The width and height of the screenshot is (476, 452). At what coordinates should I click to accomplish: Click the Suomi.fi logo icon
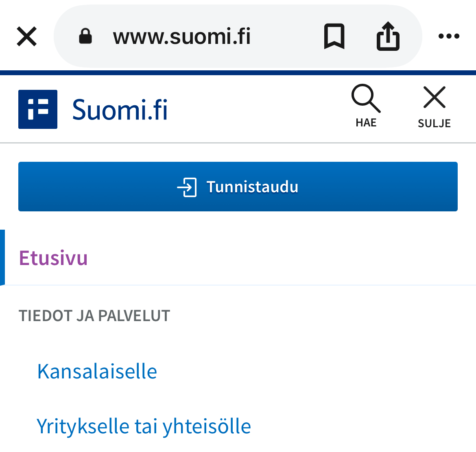pos(37,109)
